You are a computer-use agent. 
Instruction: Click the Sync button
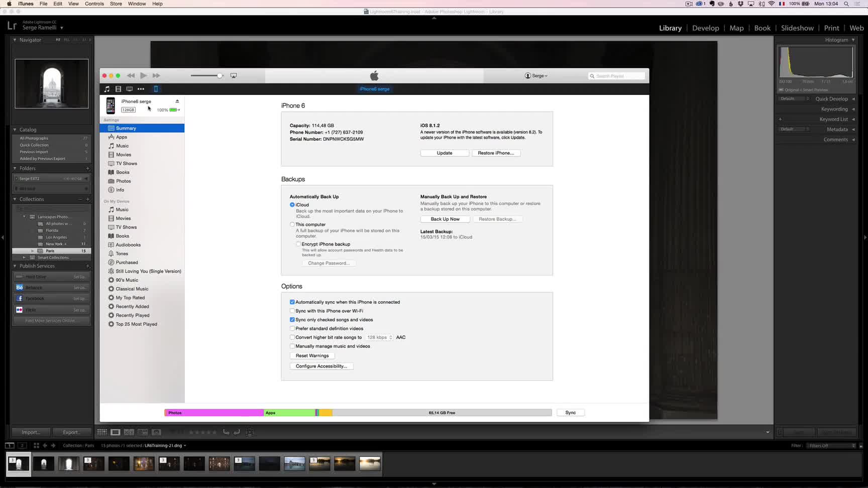tap(571, 413)
